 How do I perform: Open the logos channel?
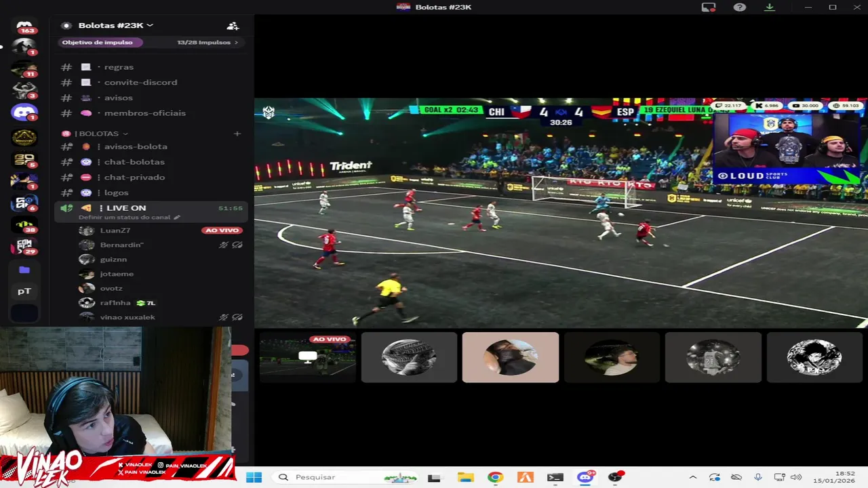point(151,192)
